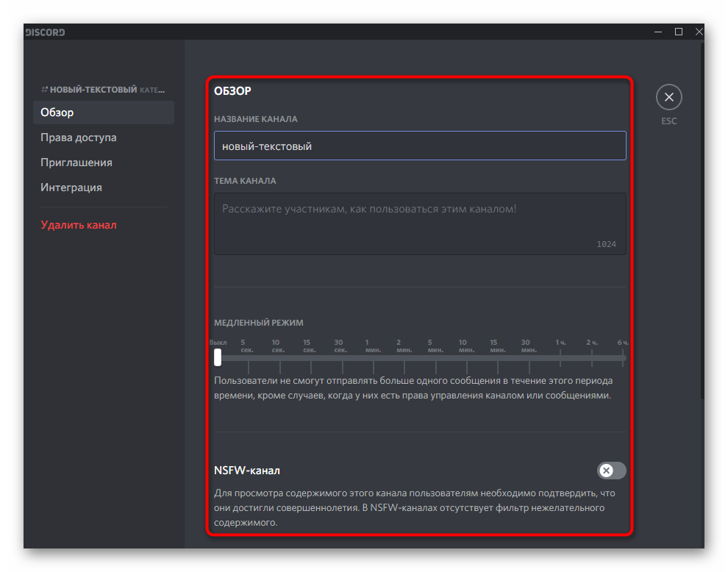Set slow mode slider to 10 сек.
The width and height of the screenshot is (728, 572).
point(280,358)
